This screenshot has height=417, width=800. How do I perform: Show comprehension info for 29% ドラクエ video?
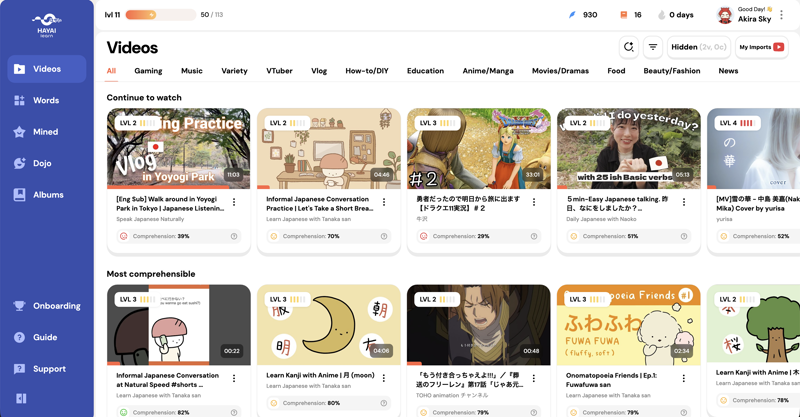click(x=534, y=236)
